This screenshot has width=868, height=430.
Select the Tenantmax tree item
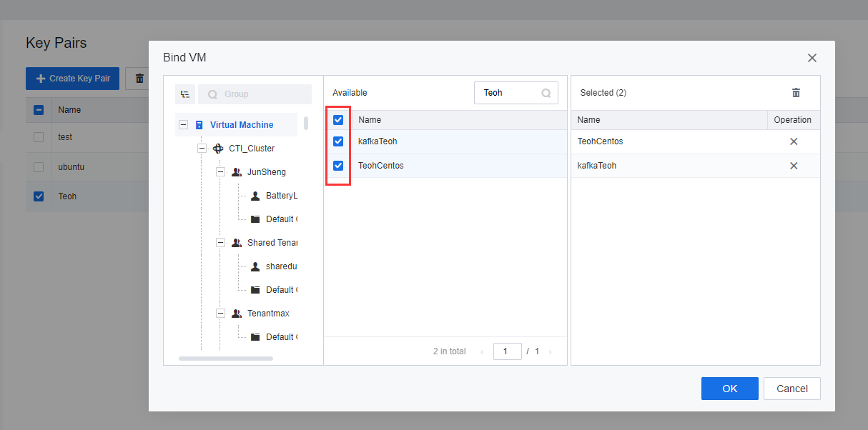(268, 314)
